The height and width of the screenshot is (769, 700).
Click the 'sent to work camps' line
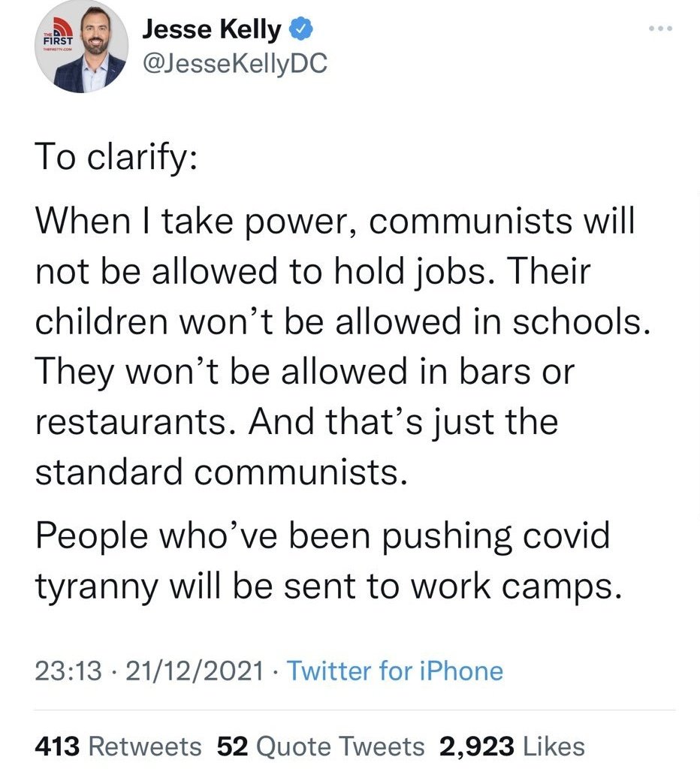[329, 587]
